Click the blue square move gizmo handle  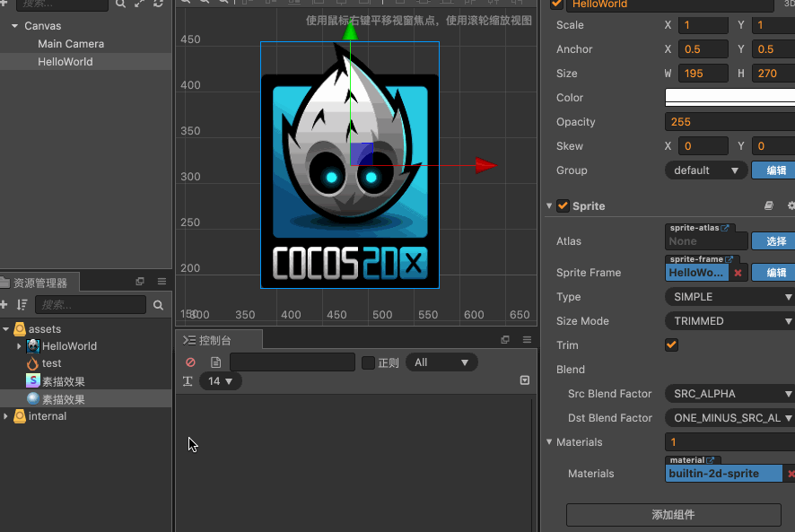tap(362, 154)
